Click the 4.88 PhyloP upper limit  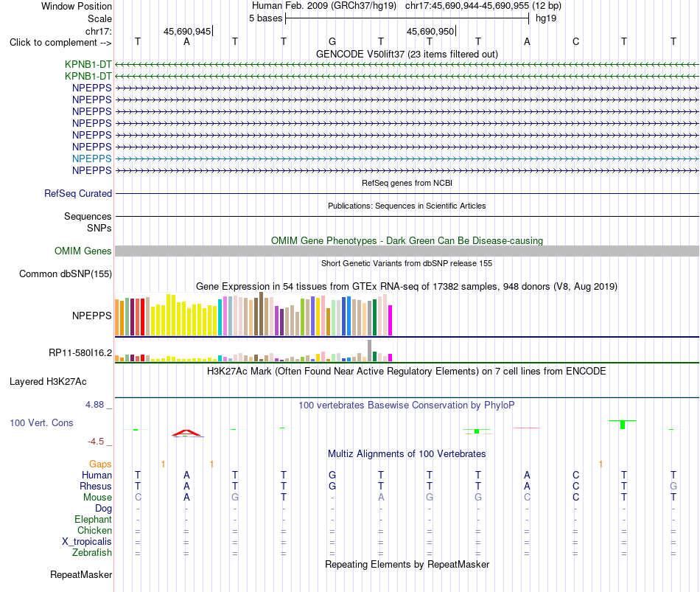[x=94, y=404]
